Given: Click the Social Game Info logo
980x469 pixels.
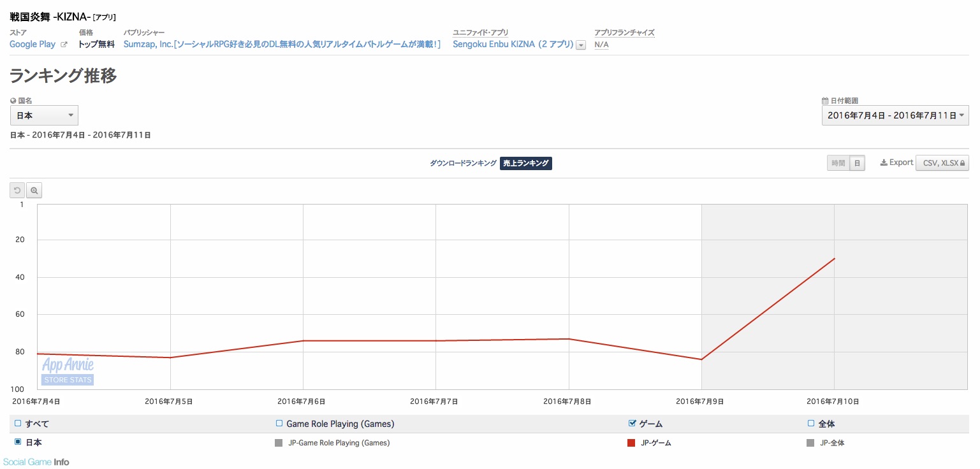Looking at the screenshot, I should pos(36,462).
